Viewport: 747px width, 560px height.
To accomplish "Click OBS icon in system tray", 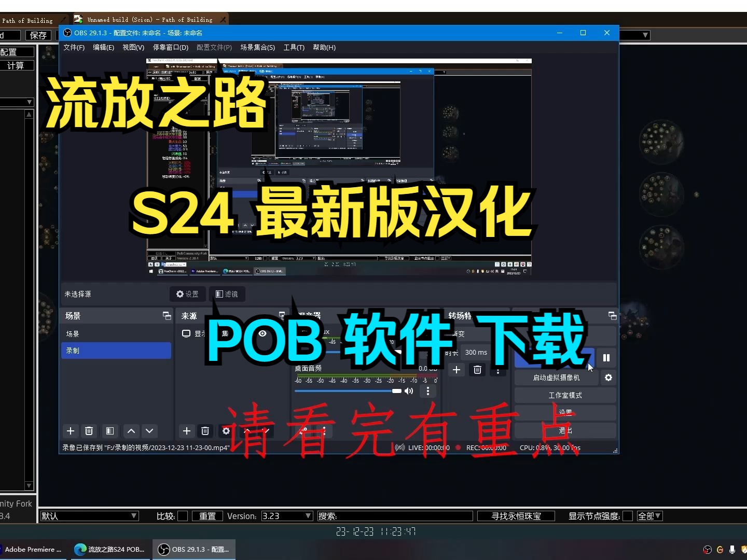I will click(707, 550).
